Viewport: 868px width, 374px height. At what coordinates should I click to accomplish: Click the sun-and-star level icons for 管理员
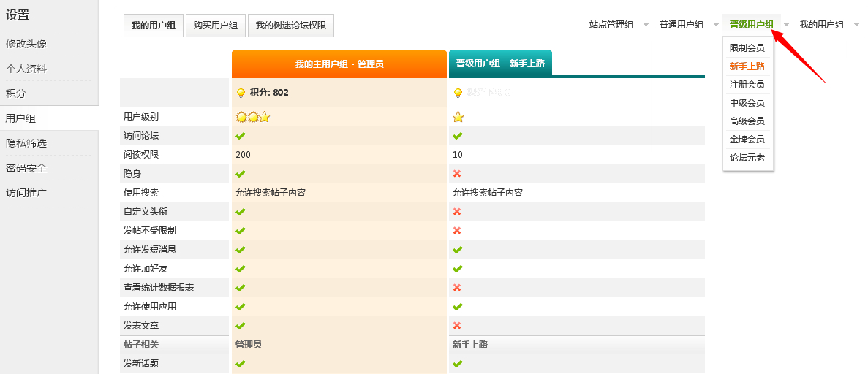coord(252,118)
